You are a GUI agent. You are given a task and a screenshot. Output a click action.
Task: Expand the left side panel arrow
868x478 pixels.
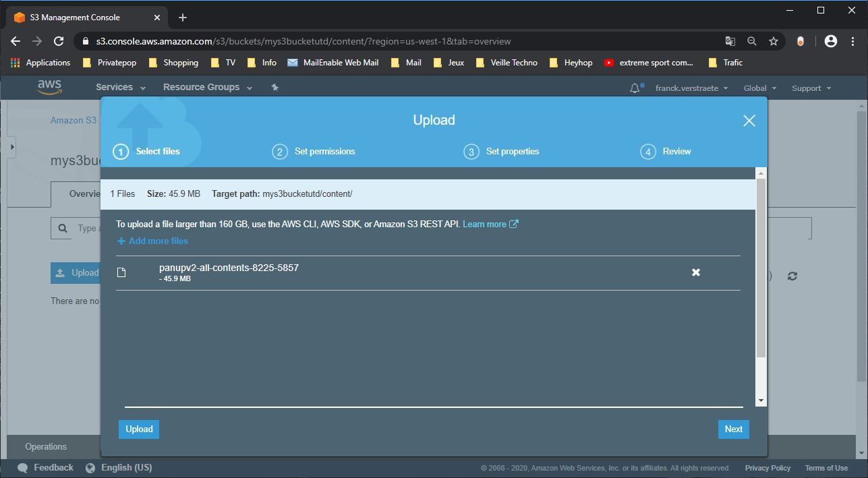[x=12, y=147]
